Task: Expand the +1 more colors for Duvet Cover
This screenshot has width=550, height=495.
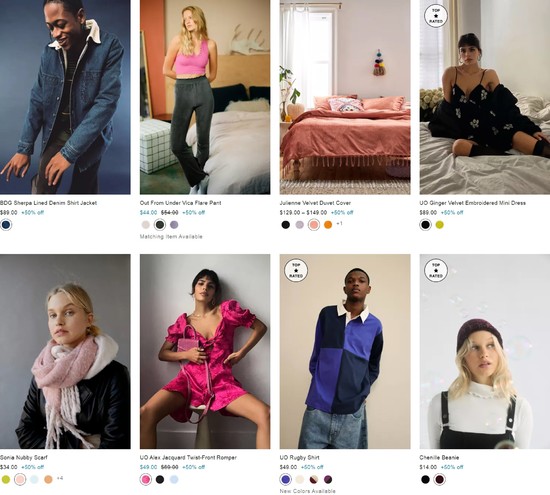Action: 339,223
